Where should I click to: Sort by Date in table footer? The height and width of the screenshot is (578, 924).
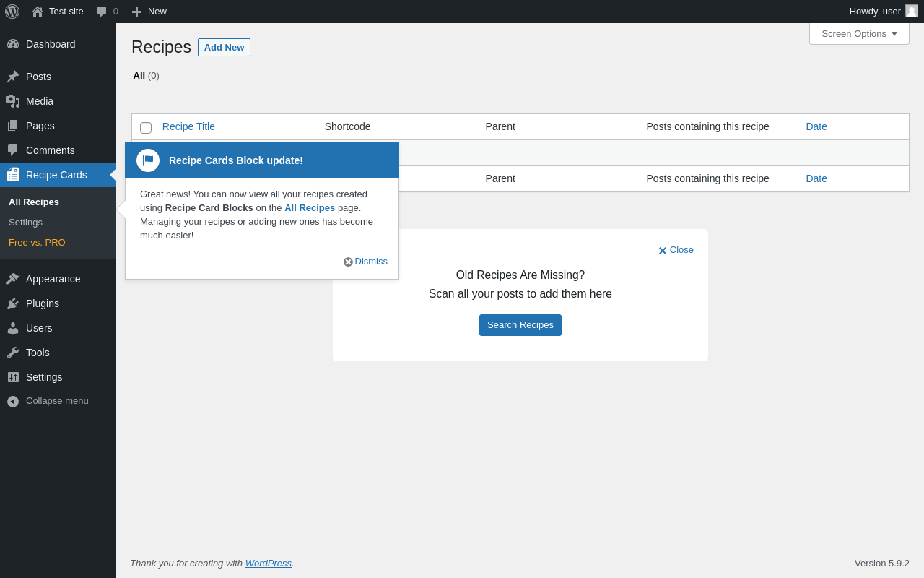click(816, 178)
